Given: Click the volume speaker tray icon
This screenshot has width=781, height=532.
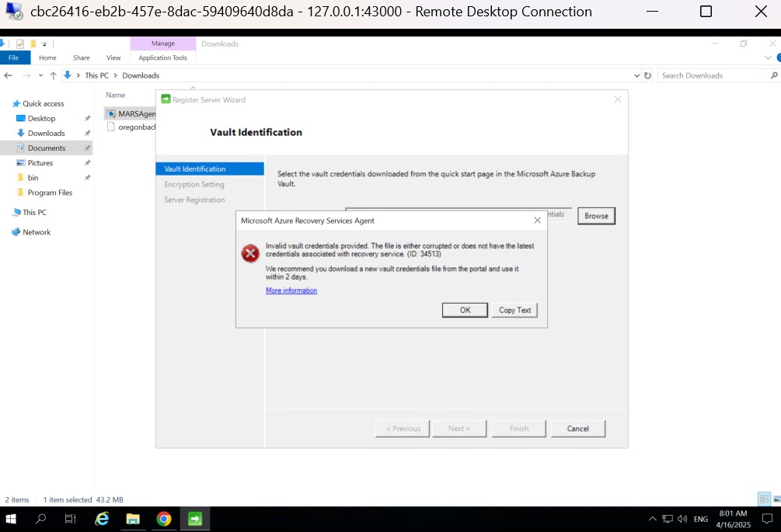Looking at the screenshot, I should click(682, 519).
